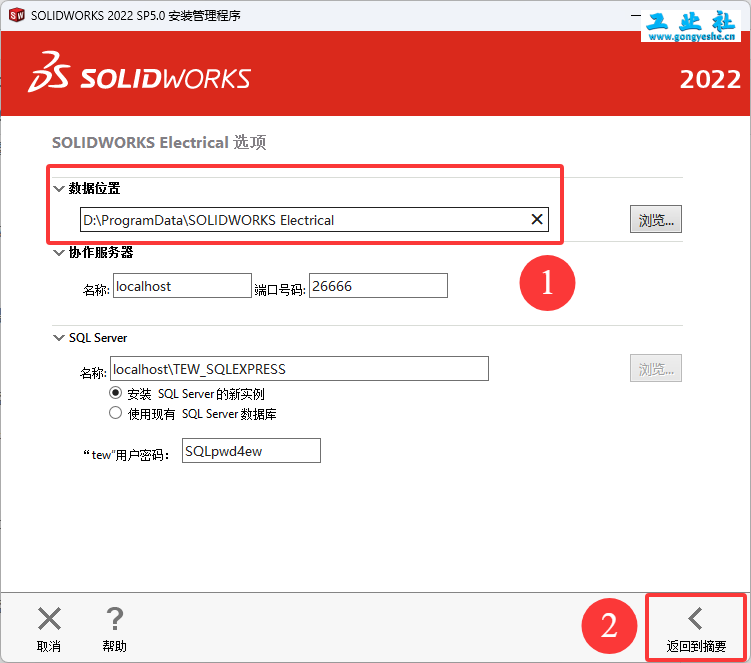Collapse the 数据位置 section
The image size is (751, 663).
tap(58, 188)
